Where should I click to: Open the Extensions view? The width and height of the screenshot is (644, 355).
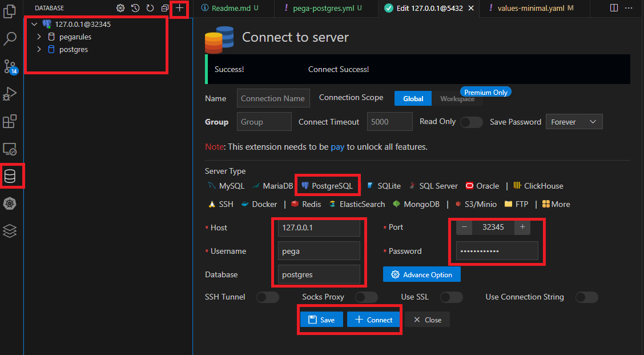coord(10,121)
